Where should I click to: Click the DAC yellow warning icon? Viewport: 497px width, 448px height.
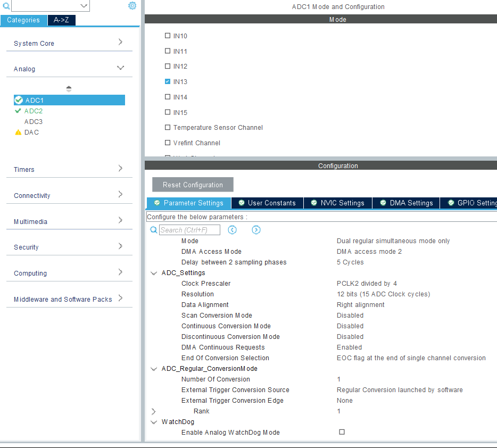(18, 132)
